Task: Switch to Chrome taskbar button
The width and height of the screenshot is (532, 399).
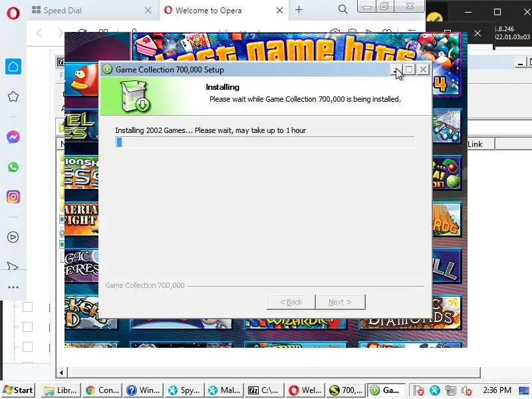Action: (102, 390)
